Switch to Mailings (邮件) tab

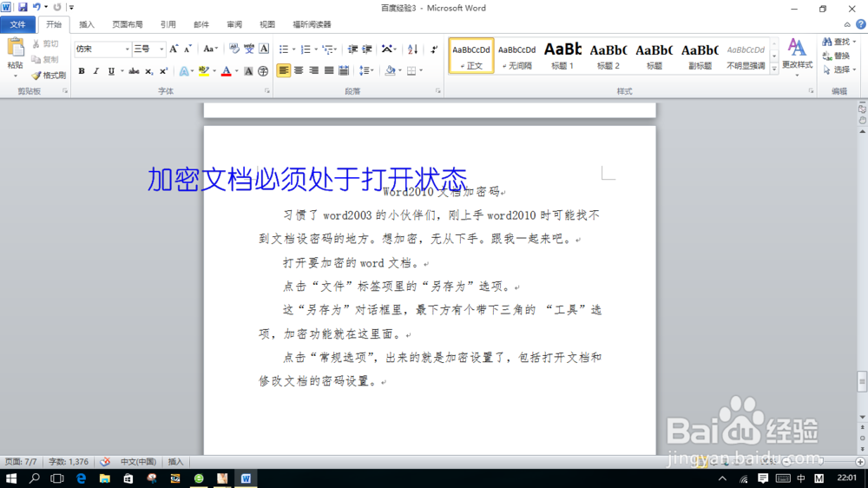click(201, 24)
